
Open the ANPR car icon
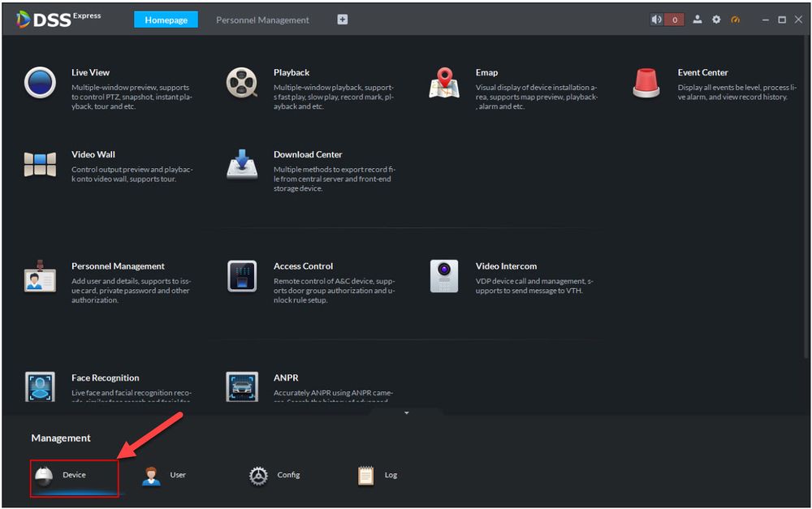242,386
